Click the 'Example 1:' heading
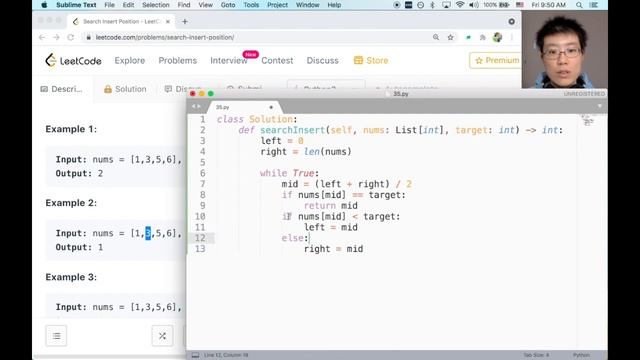 [x=71, y=129]
